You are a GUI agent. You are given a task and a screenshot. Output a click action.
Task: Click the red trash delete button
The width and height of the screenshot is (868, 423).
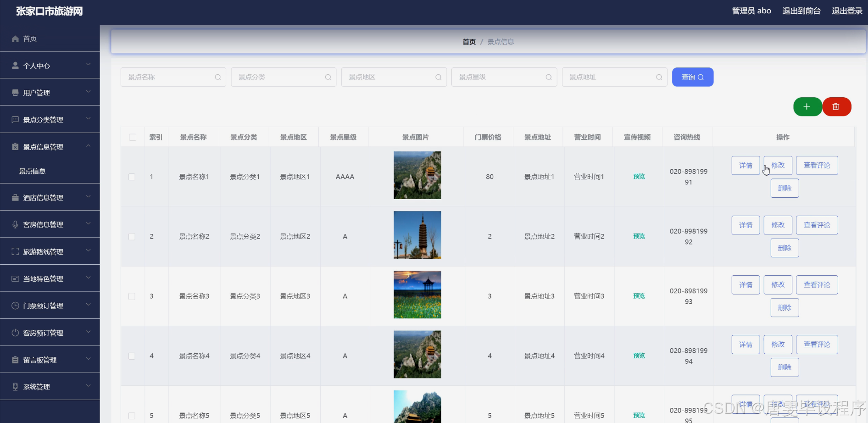(837, 107)
